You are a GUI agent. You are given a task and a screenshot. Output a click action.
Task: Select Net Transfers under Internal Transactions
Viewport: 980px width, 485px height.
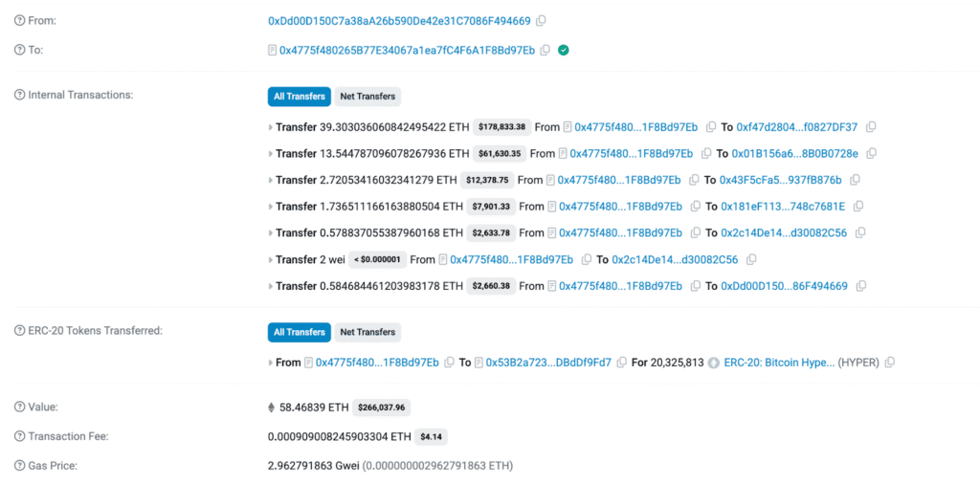click(367, 96)
